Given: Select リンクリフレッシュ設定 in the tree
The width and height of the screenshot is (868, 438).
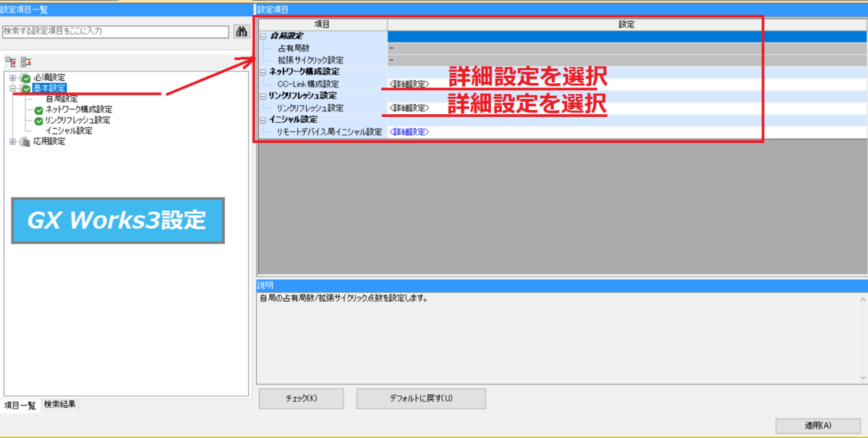Looking at the screenshot, I should click(77, 120).
